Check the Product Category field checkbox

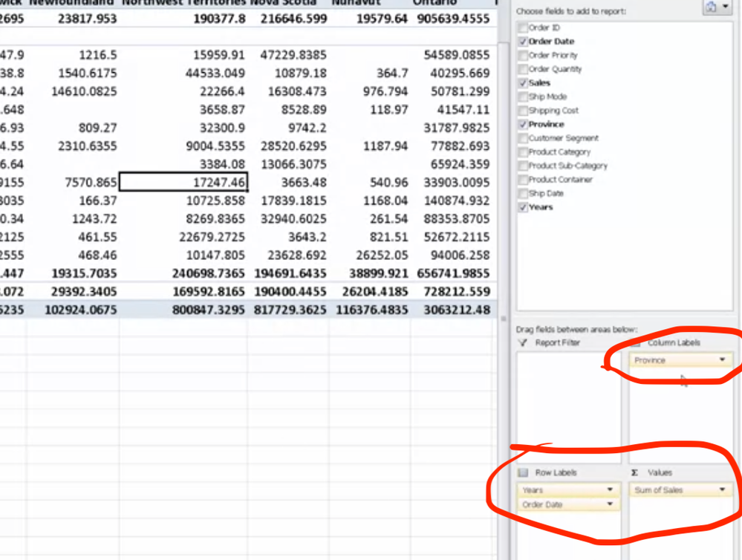coord(523,152)
